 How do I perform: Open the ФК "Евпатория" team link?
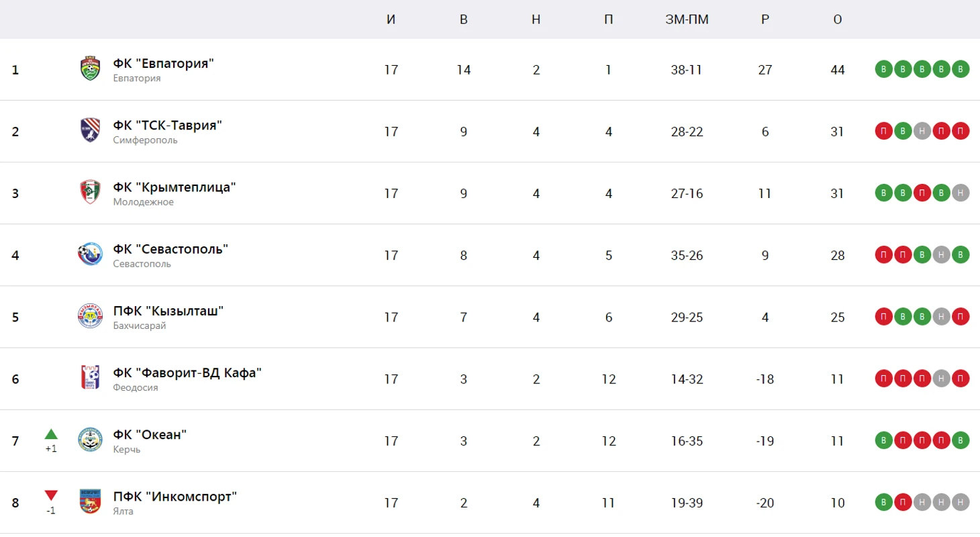pyautogui.click(x=163, y=64)
